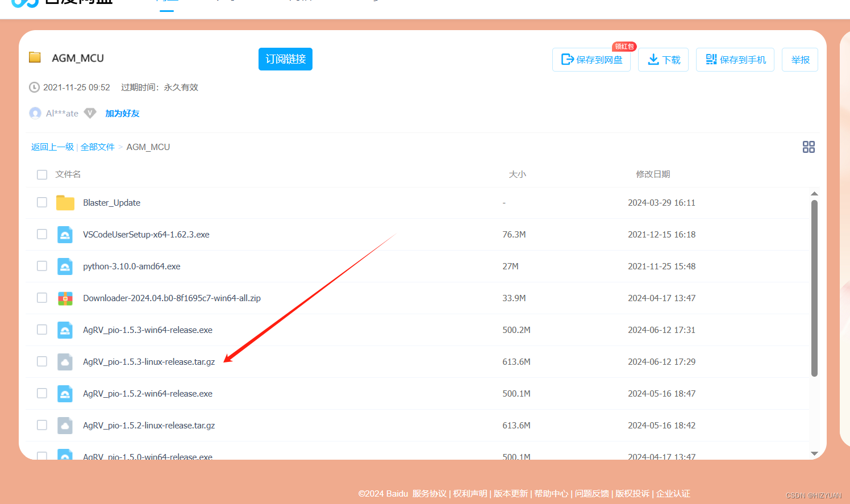Sort by 大小 column header
Screen dimensions: 850x504
517,174
